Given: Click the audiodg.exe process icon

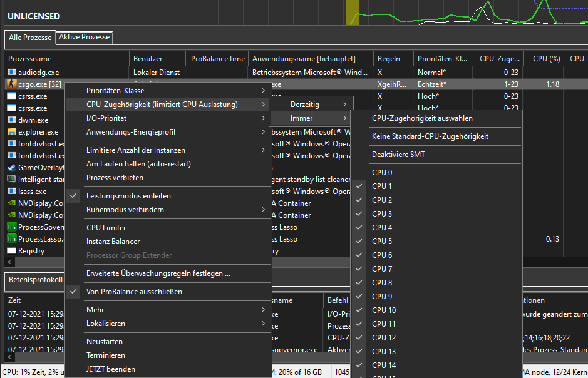Looking at the screenshot, I should coord(12,73).
